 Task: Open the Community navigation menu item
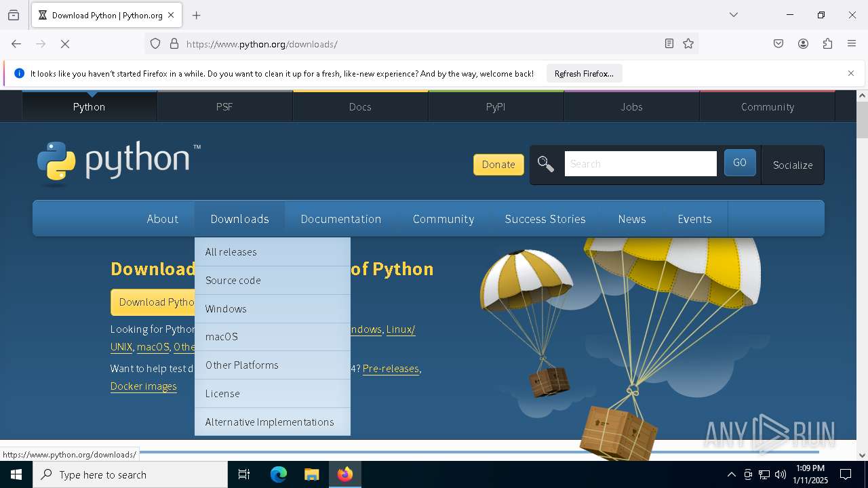443,219
